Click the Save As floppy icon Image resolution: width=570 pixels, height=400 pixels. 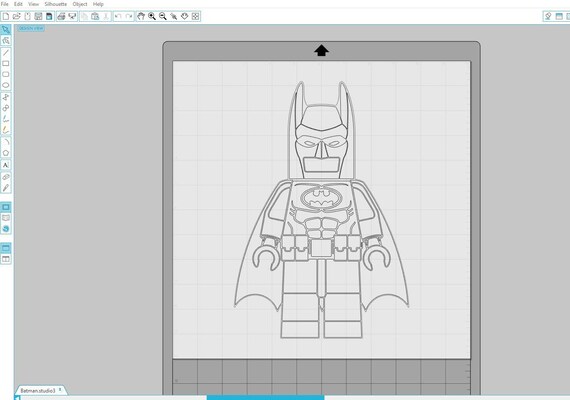click(38, 16)
